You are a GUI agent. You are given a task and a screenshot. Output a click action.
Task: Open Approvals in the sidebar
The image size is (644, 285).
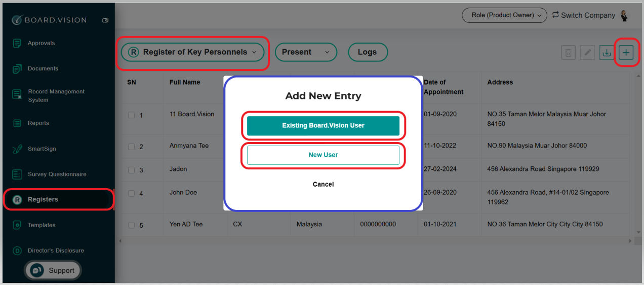tap(42, 43)
